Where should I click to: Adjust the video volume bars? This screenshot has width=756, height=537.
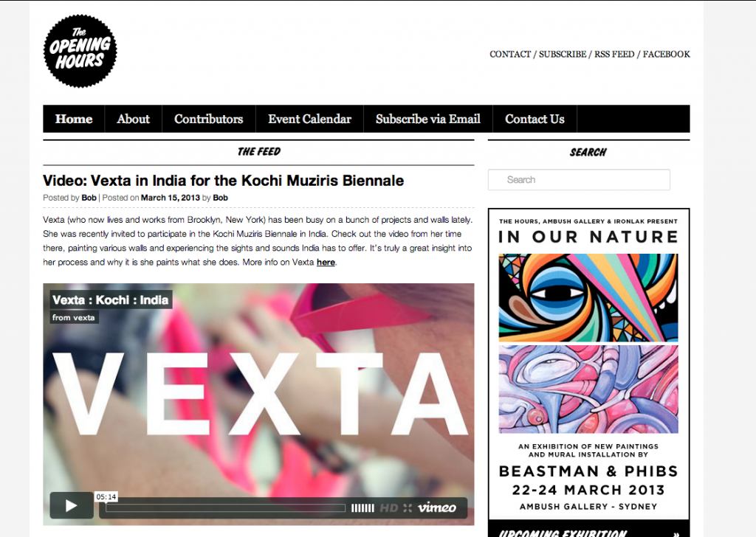362,507
